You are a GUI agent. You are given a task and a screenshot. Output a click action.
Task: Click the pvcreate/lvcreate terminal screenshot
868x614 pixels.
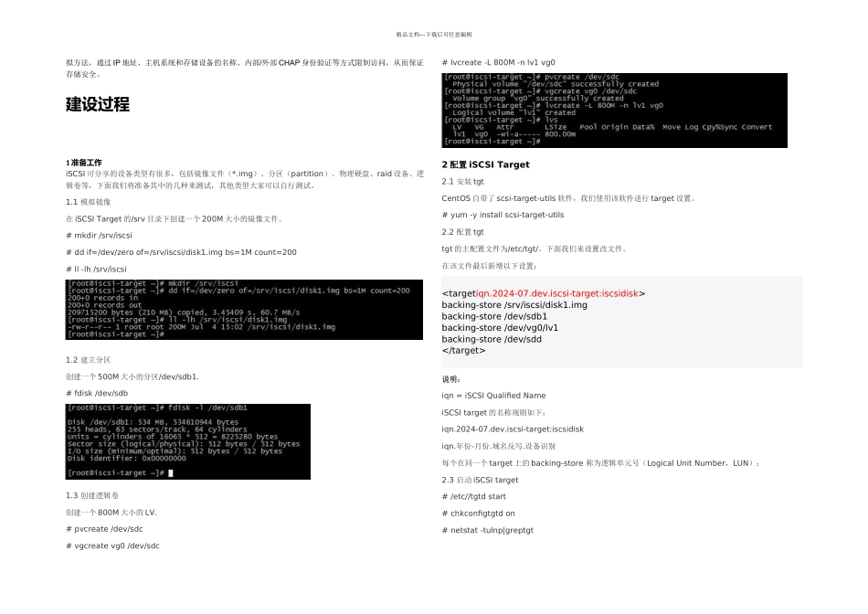615,111
